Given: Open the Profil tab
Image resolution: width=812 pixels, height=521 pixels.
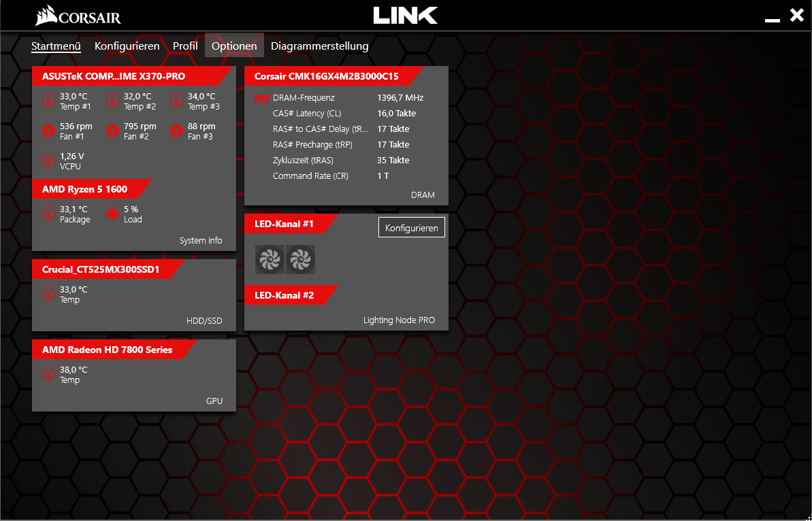Looking at the screenshot, I should click(x=185, y=46).
